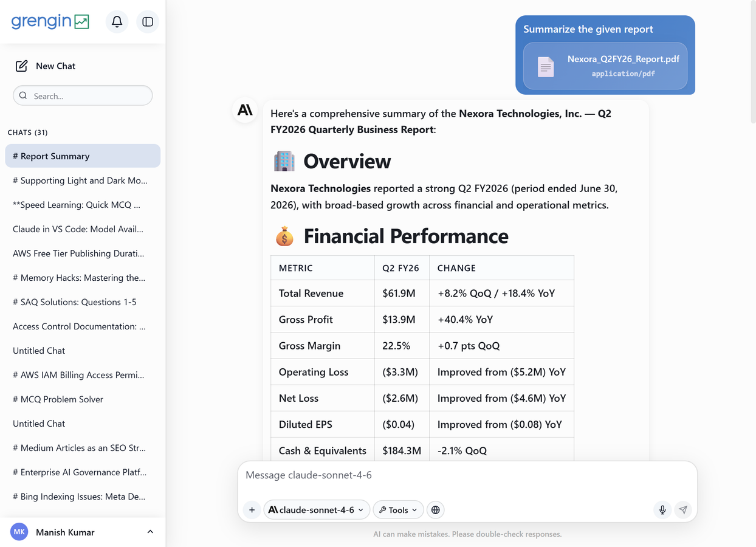
Task: Toggle the sidebar panel icon
Action: click(148, 22)
